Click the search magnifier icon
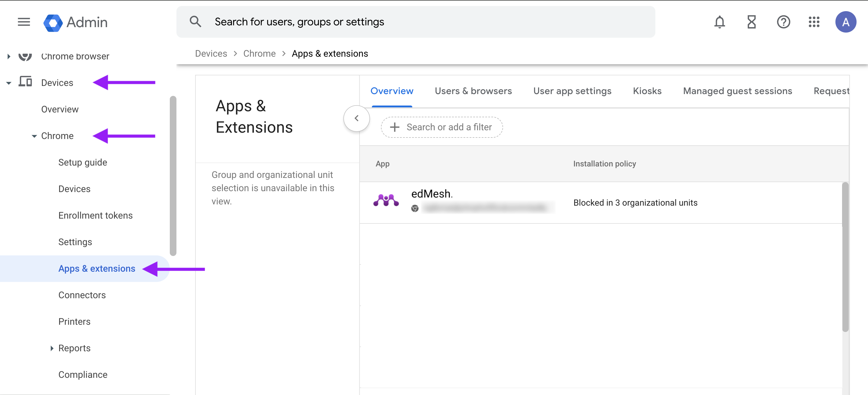Screen dimensions: 868x395 [x=195, y=22]
